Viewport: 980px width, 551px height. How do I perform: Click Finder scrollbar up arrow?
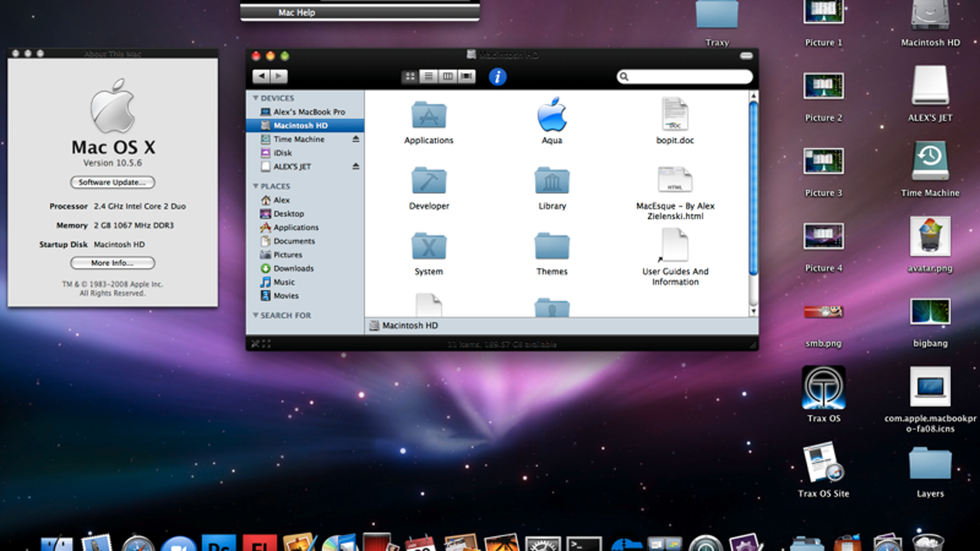pyautogui.click(x=753, y=96)
